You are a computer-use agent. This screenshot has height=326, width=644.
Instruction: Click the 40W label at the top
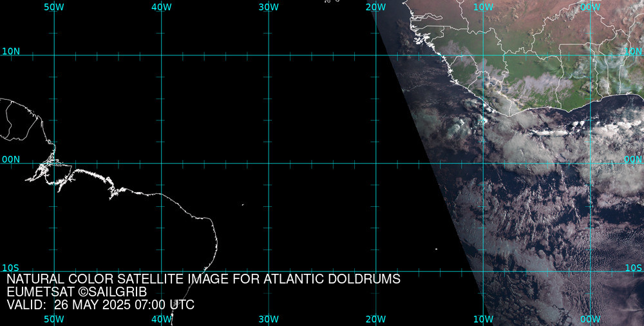point(162,7)
